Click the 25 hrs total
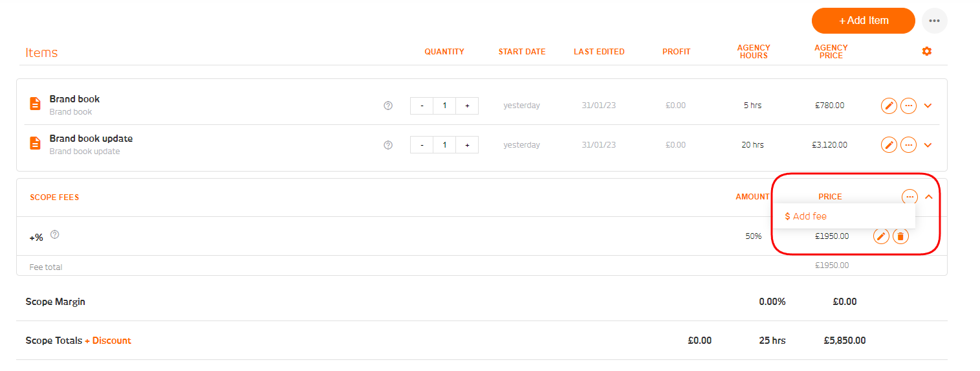 point(772,341)
